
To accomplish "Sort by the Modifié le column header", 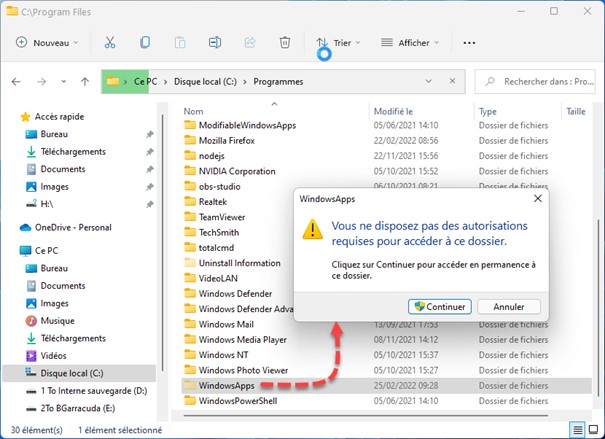I will tap(395, 112).
